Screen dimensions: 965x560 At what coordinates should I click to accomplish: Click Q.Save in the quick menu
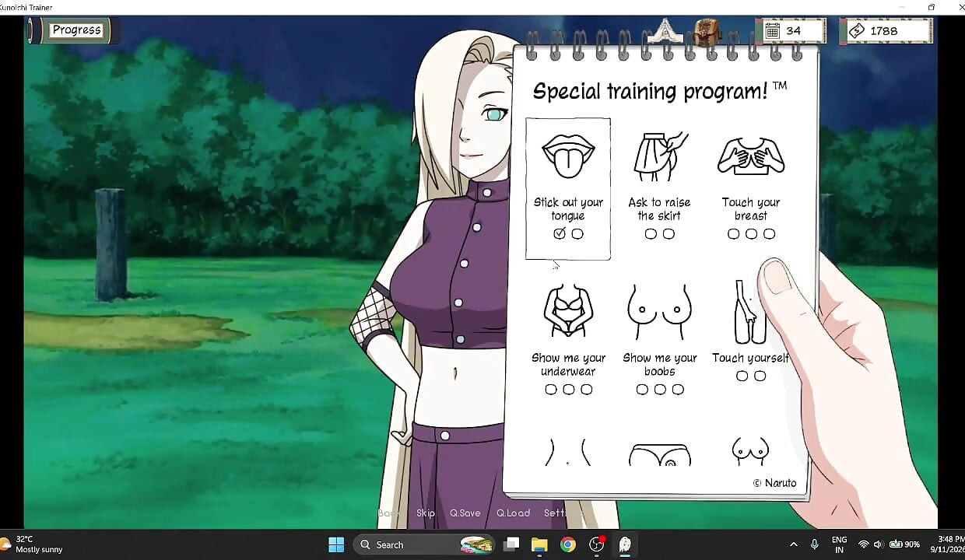(465, 513)
